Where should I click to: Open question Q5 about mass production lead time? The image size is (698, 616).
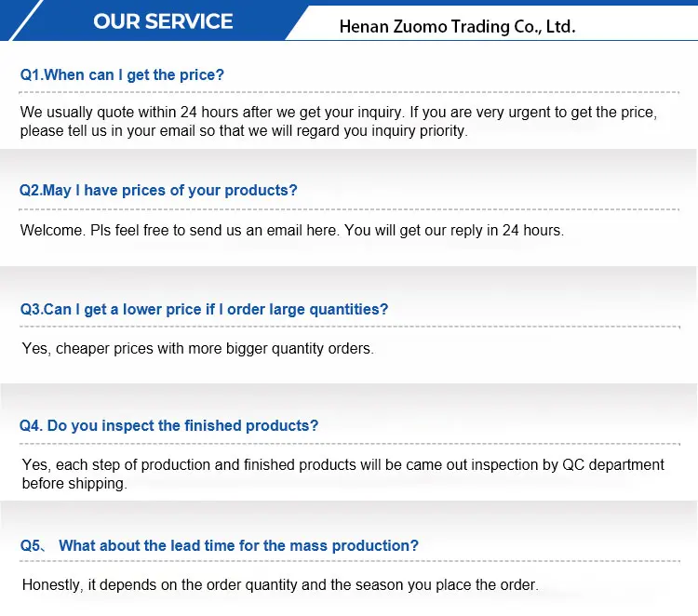(238, 545)
